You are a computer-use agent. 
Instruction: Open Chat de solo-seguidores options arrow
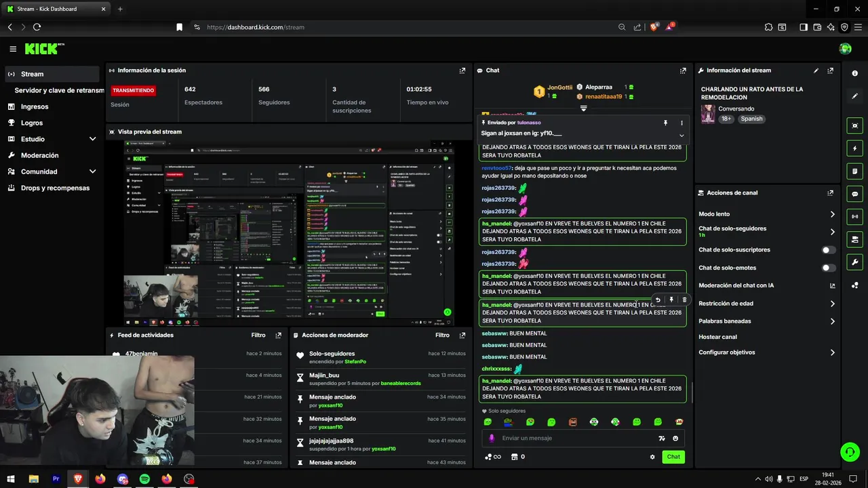[832, 232]
